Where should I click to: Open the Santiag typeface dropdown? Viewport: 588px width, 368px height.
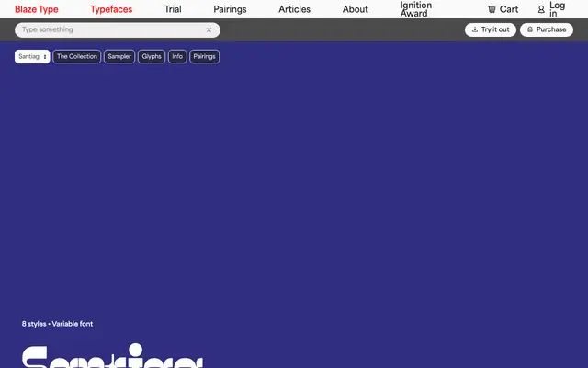32,57
